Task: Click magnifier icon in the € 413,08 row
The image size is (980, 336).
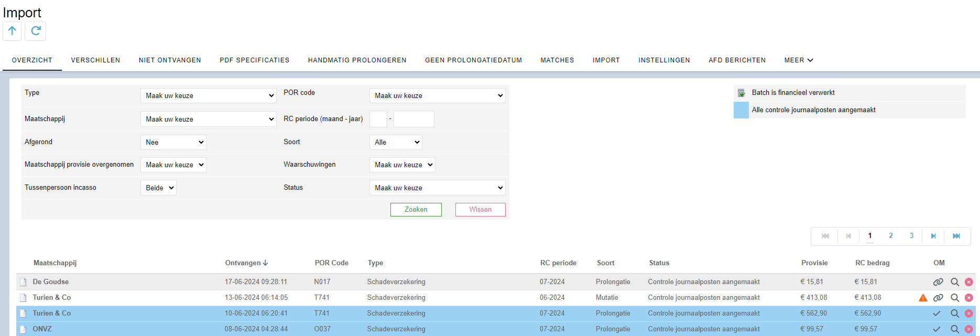Action: point(955,298)
